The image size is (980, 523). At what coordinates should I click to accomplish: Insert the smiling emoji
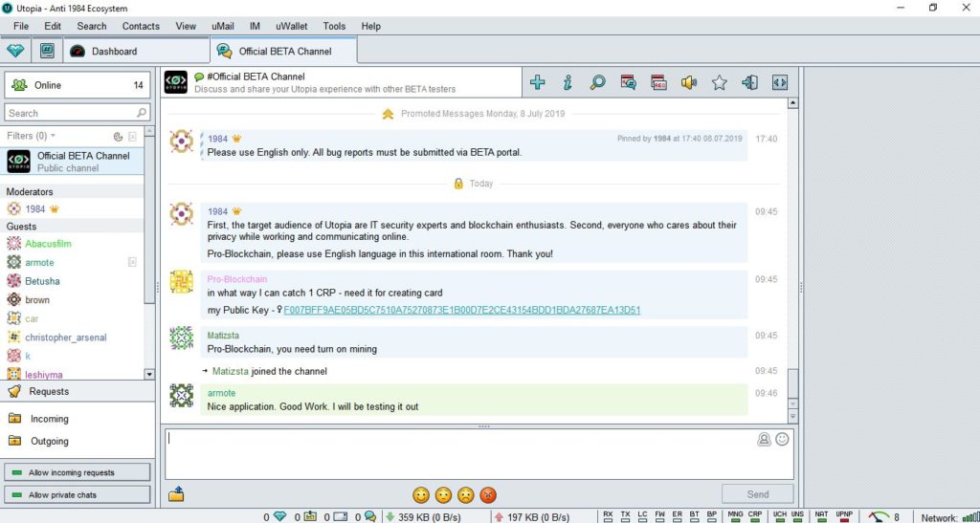[422, 495]
